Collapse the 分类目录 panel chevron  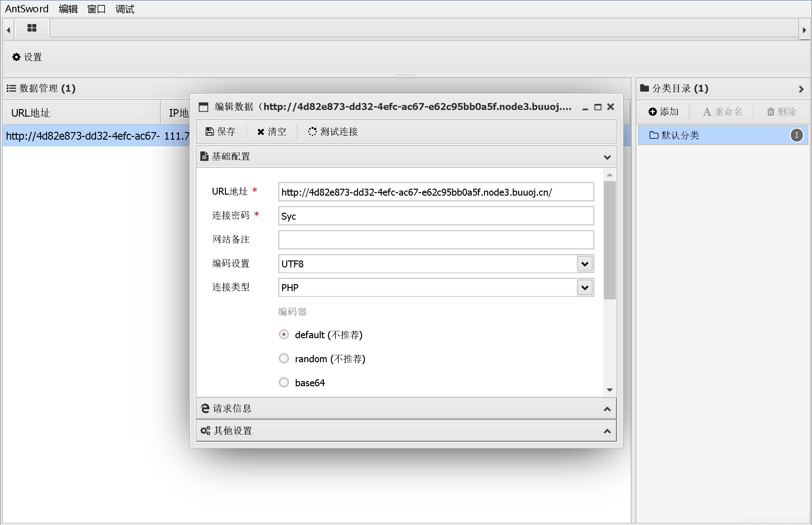click(x=801, y=89)
